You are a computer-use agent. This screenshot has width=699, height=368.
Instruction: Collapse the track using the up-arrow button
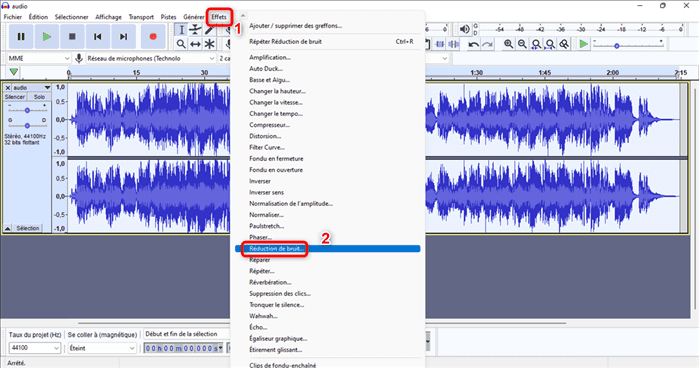8,228
